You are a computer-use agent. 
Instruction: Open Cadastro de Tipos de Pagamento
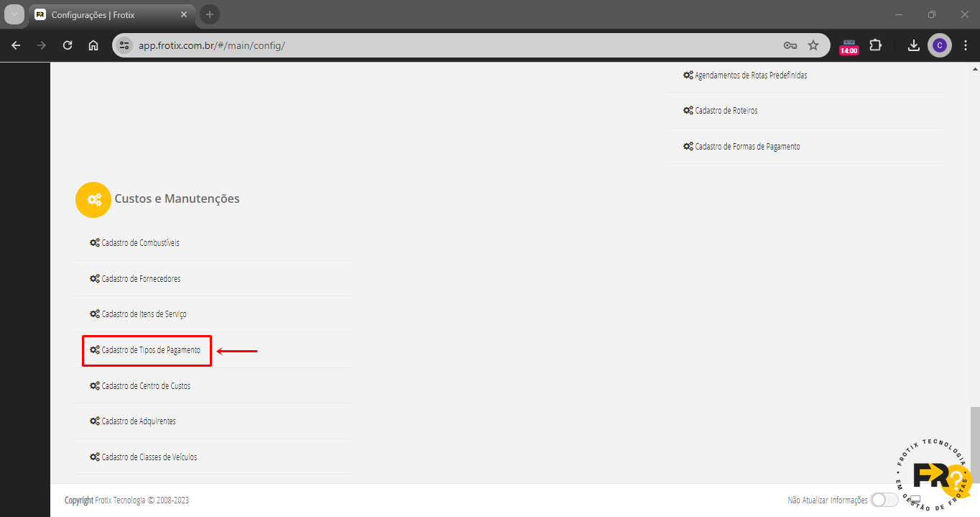pyautogui.click(x=151, y=350)
